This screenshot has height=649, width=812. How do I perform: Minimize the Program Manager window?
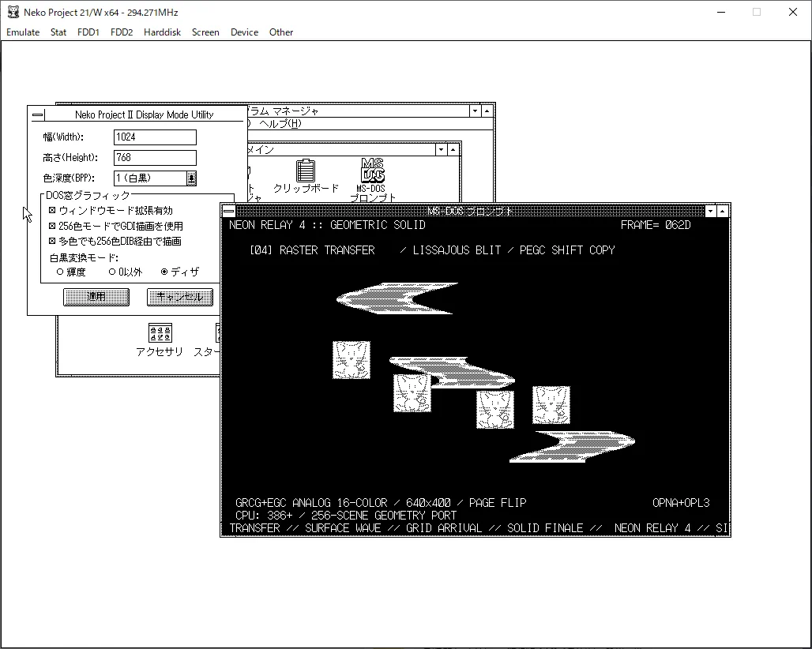(x=475, y=111)
